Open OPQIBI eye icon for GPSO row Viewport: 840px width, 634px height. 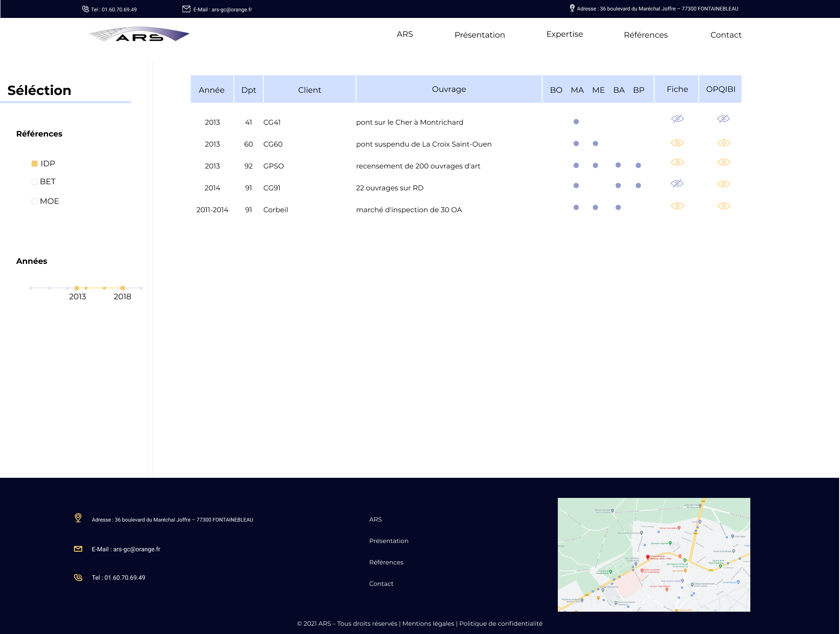724,162
